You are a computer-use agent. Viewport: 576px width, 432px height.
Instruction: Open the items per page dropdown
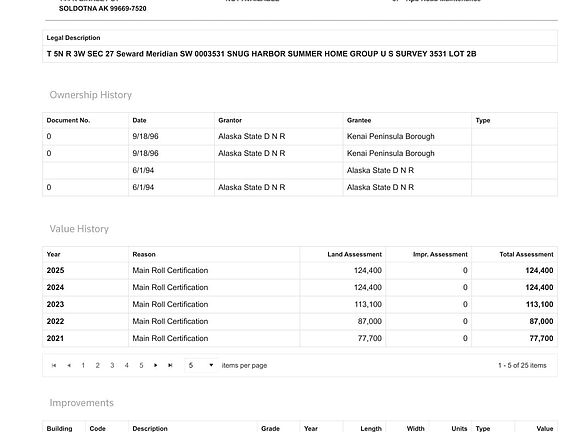(x=201, y=366)
